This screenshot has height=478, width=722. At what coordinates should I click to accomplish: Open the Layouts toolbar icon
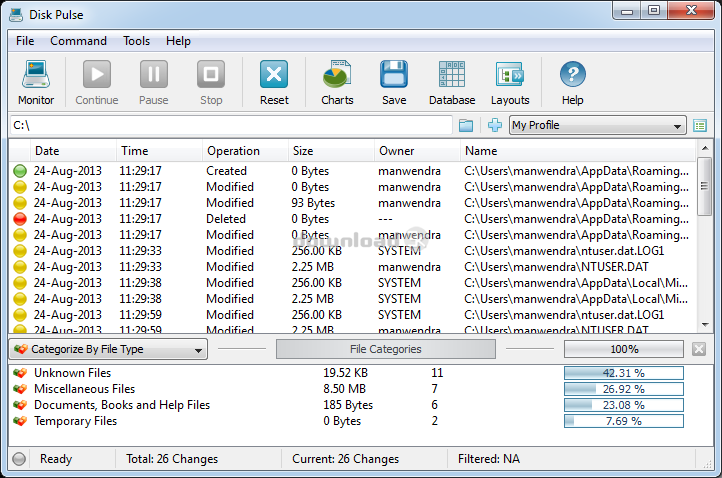(510, 74)
